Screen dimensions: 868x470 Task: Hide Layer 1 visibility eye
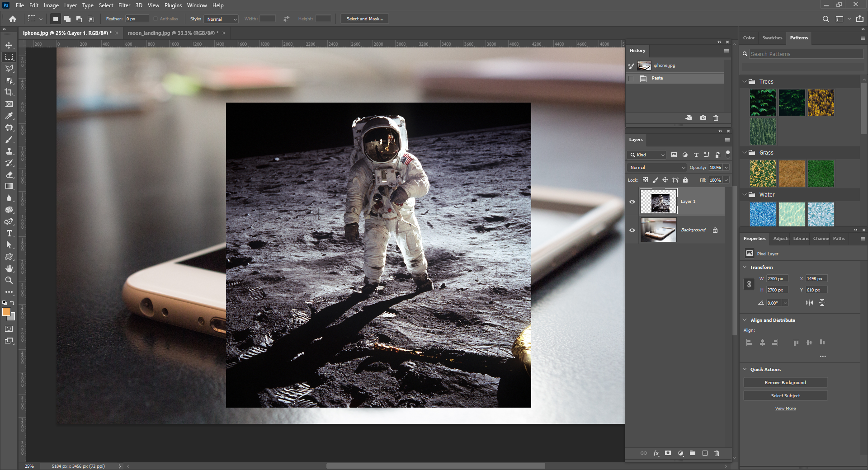click(632, 202)
